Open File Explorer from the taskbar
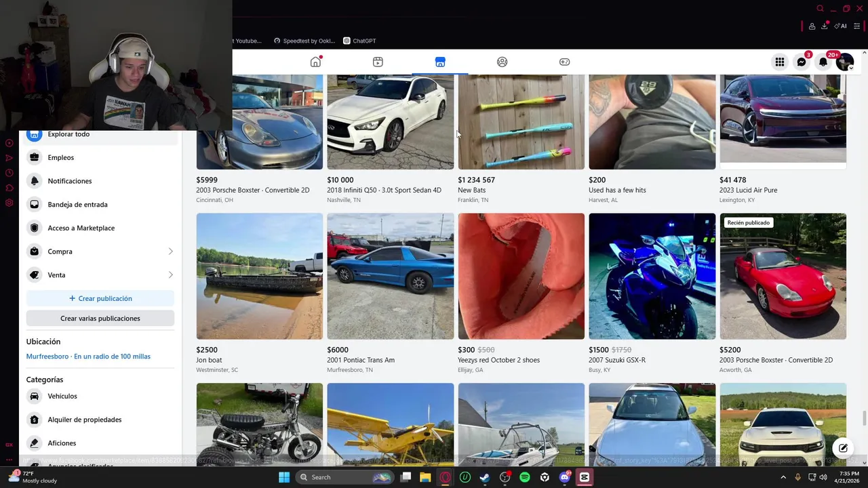This screenshot has width=868, height=488. tap(425, 477)
